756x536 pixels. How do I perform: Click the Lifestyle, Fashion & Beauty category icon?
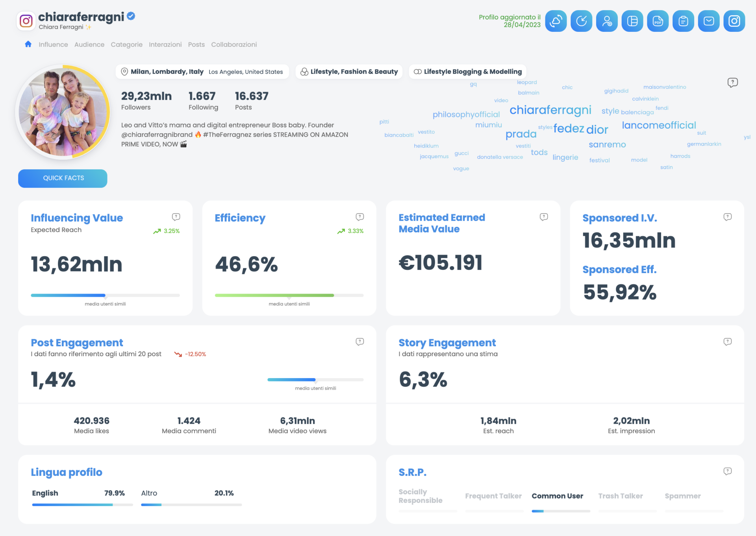point(304,72)
